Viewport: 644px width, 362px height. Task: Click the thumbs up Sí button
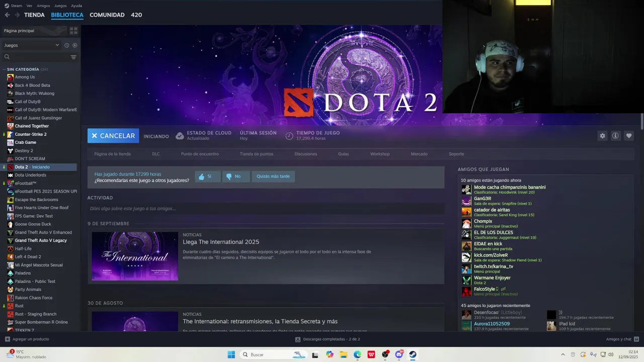coord(208,176)
